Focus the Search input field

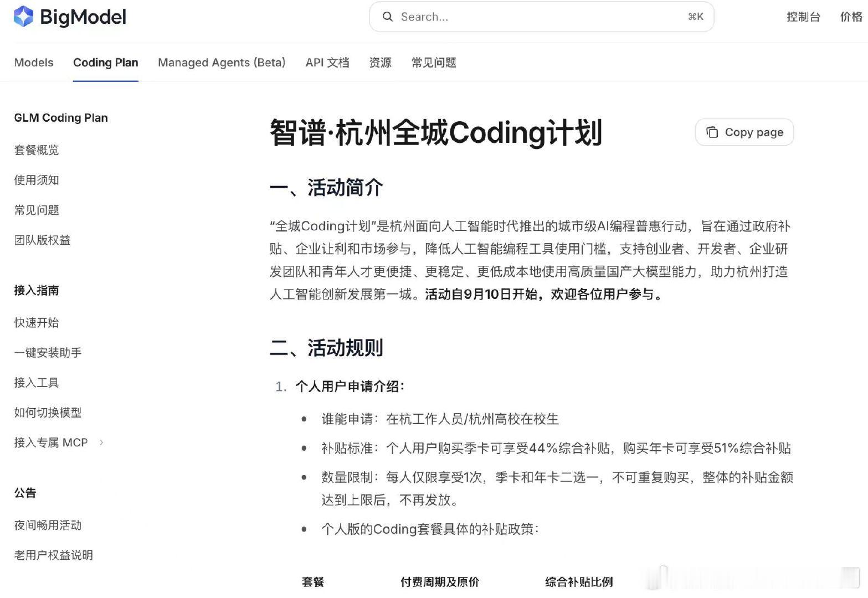point(541,17)
